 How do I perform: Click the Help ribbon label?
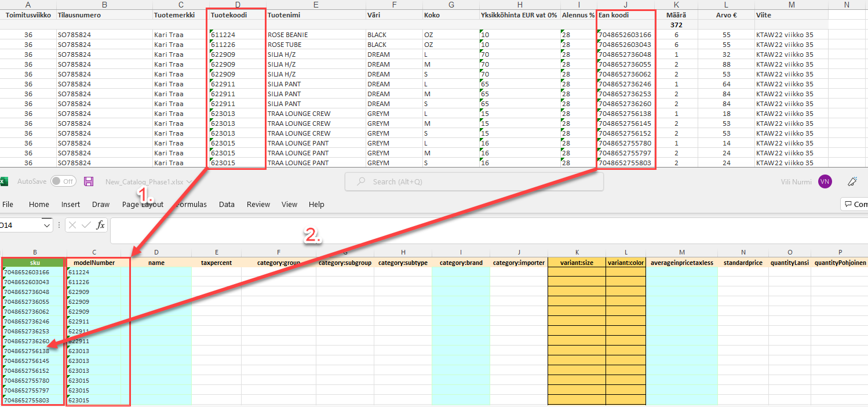[316, 204]
